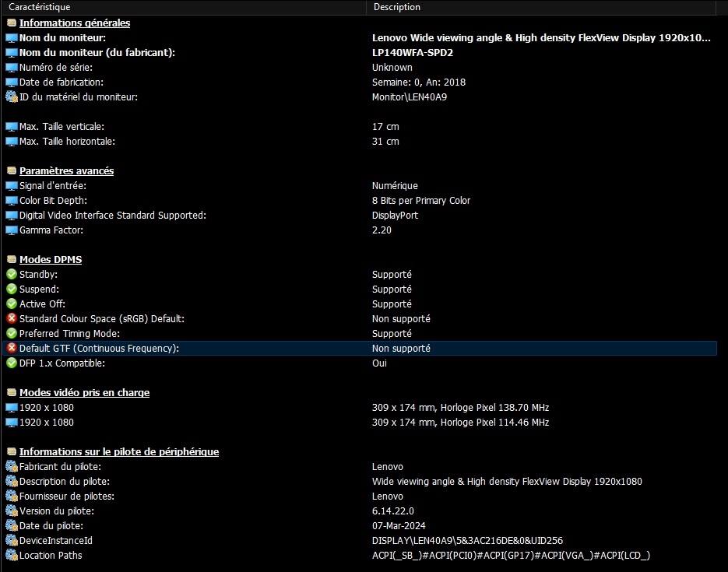Click the 'Supporté' value in the Preferred Timing Mode row
The height and width of the screenshot is (572, 728).
pos(392,334)
